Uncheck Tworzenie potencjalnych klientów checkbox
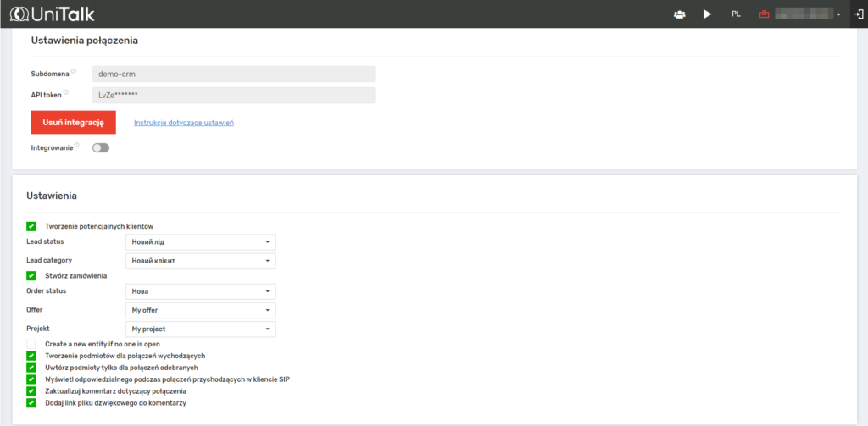The image size is (868, 426). click(x=31, y=226)
